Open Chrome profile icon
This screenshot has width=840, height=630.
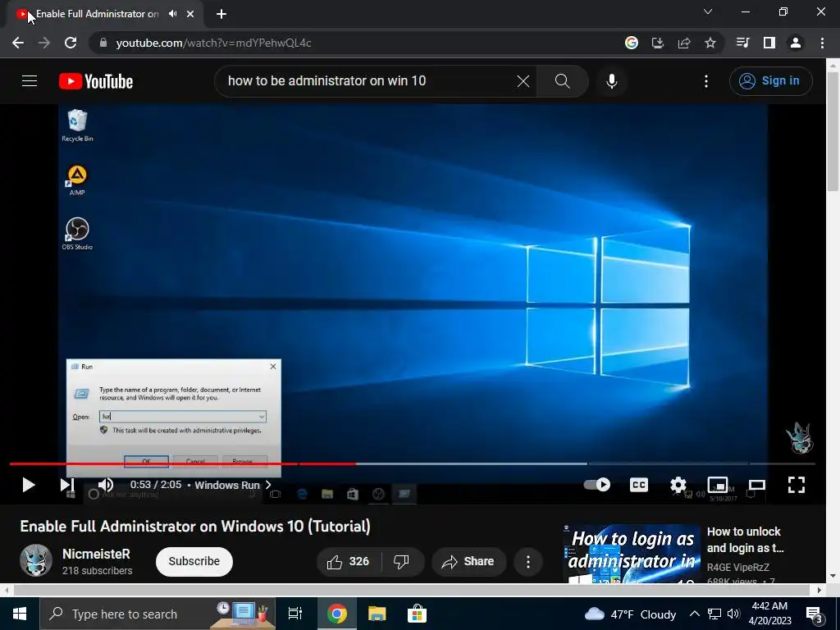click(796, 43)
